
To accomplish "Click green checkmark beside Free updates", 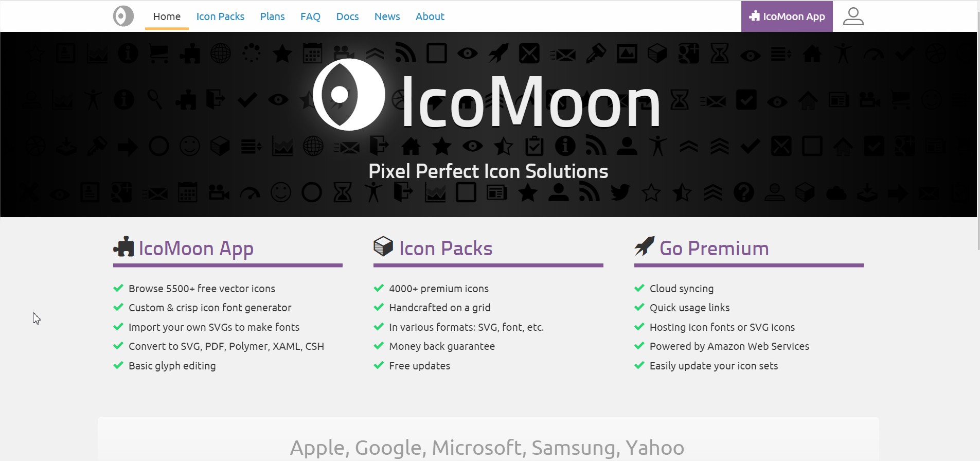I will 379,365.
